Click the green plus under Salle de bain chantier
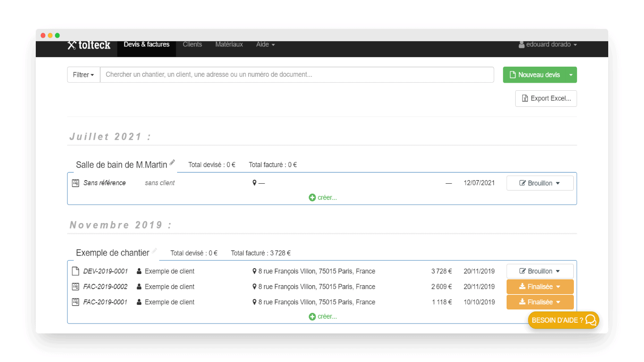Image resolution: width=644 pixels, height=362 pixels. 312,198
